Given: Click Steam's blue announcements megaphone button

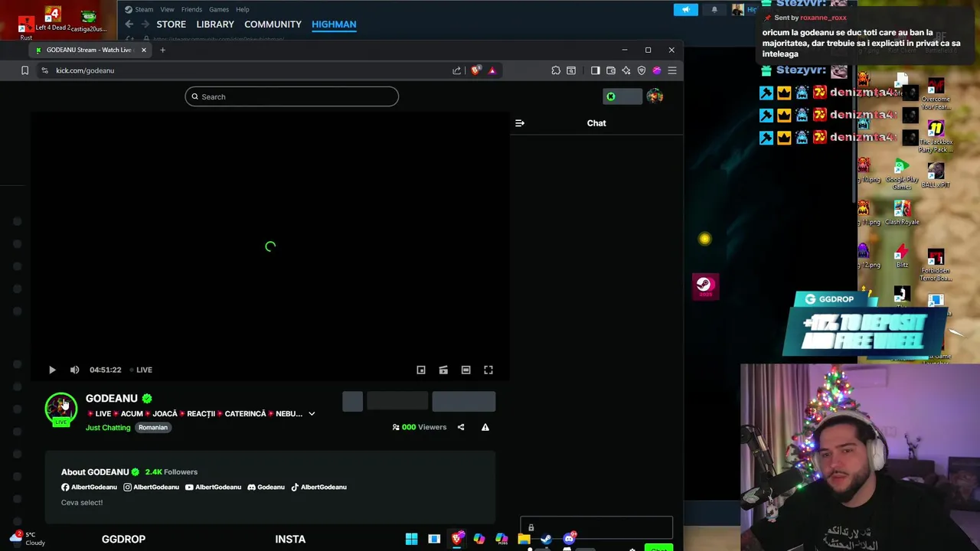Looking at the screenshot, I should (685, 9).
